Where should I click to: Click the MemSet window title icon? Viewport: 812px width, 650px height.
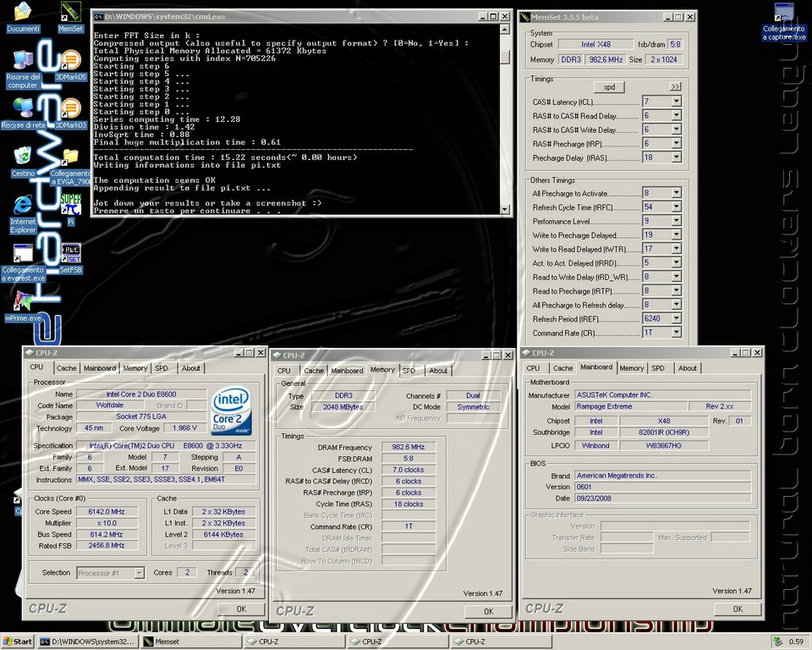tap(525, 17)
